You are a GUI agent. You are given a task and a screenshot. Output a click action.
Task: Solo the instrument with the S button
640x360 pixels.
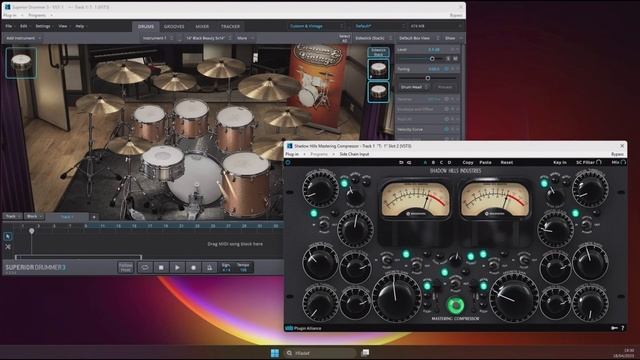(448, 59)
